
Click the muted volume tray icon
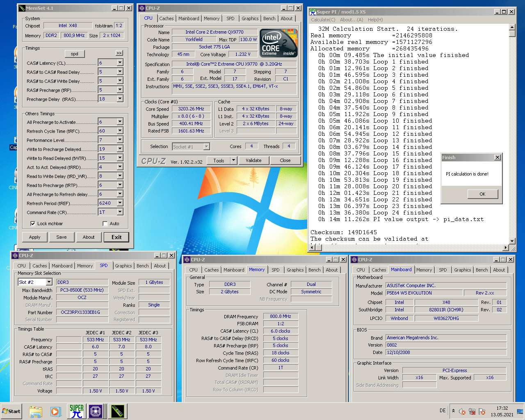click(462, 411)
